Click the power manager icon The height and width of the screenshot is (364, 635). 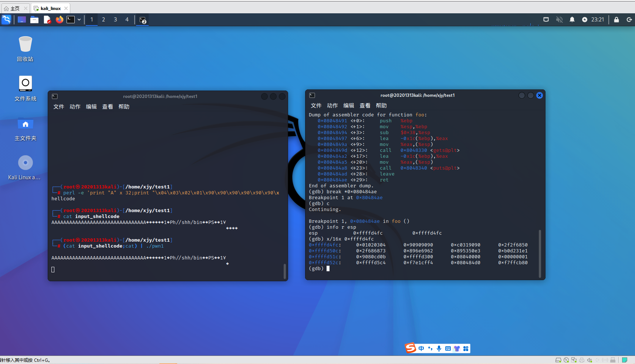[585, 20]
